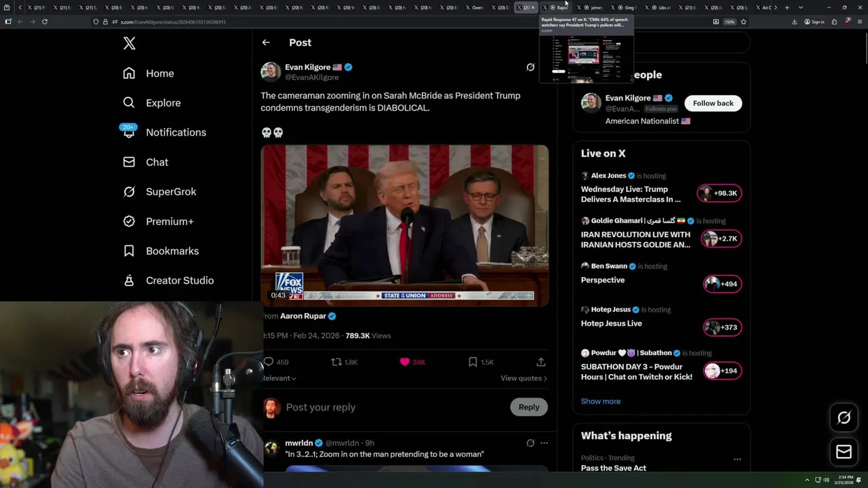
Task: Share the post via share icon
Action: (x=540, y=362)
